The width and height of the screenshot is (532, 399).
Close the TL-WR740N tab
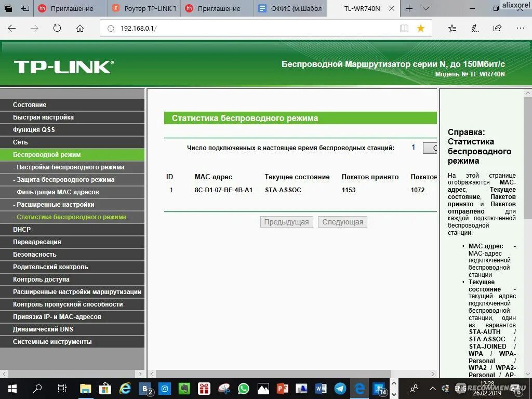coord(392,8)
